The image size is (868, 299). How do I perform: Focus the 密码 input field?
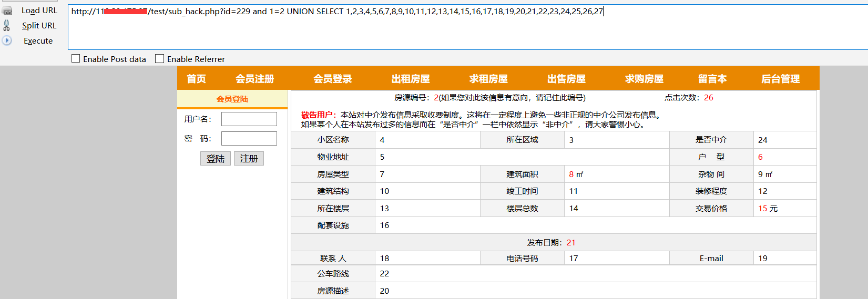(249, 138)
